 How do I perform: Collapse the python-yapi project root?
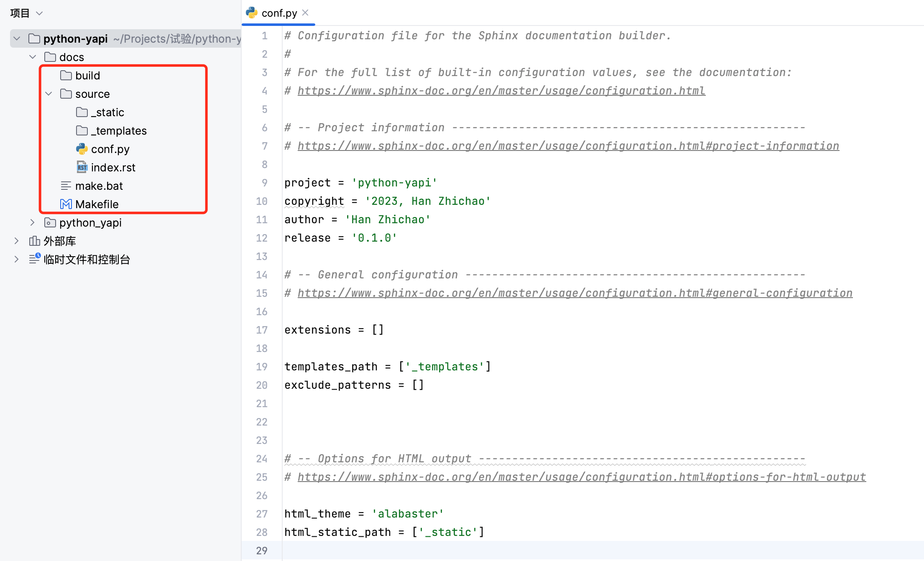pyautogui.click(x=17, y=39)
